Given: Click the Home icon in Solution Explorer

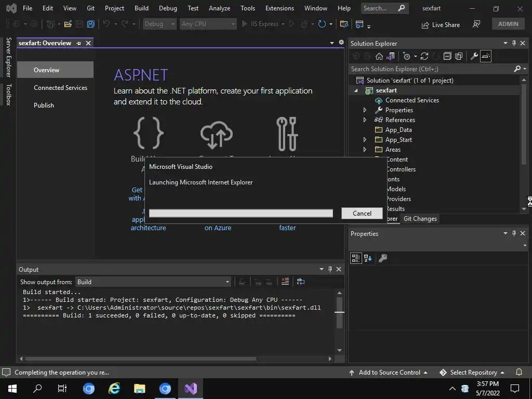Looking at the screenshot, I should click(x=379, y=56).
